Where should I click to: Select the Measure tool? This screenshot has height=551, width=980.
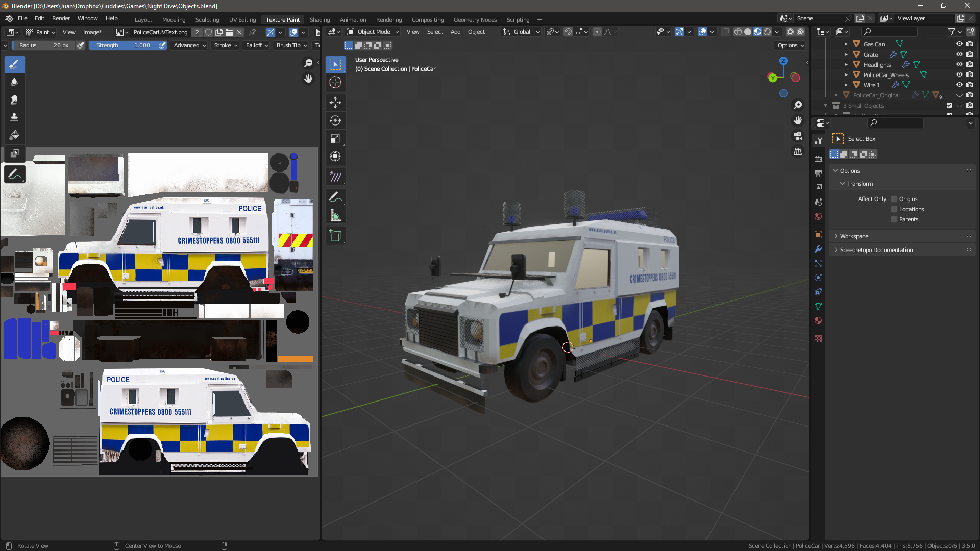tap(335, 215)
